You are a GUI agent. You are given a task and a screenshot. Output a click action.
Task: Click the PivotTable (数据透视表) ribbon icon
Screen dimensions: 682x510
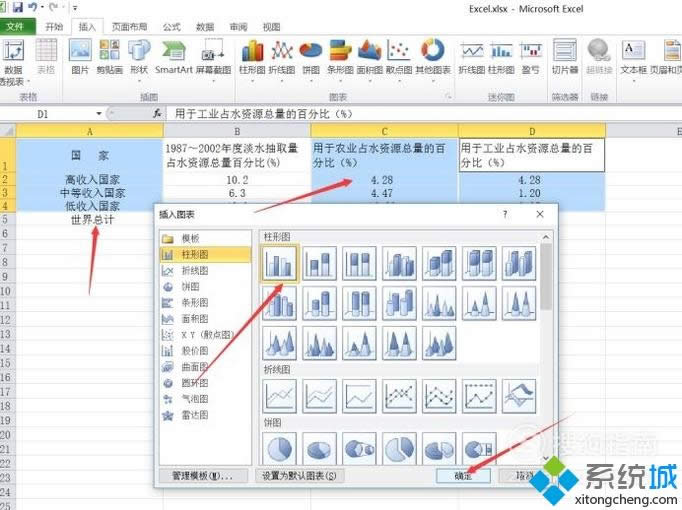[13, 61]
